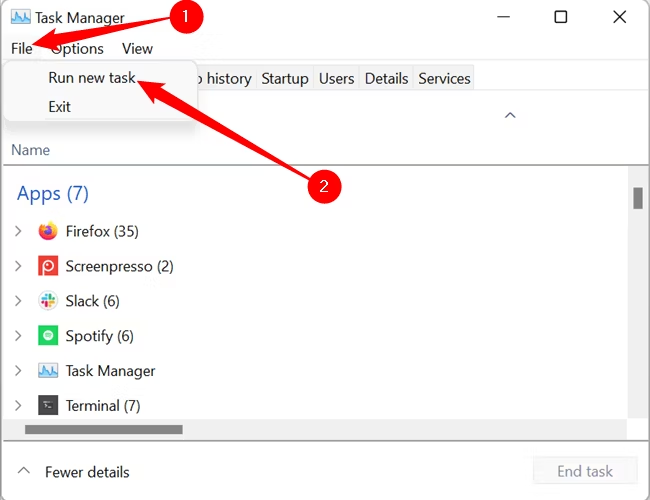Click the Terminal app icon
Viewport: 650px width, 500px height.
pos(48,406)
